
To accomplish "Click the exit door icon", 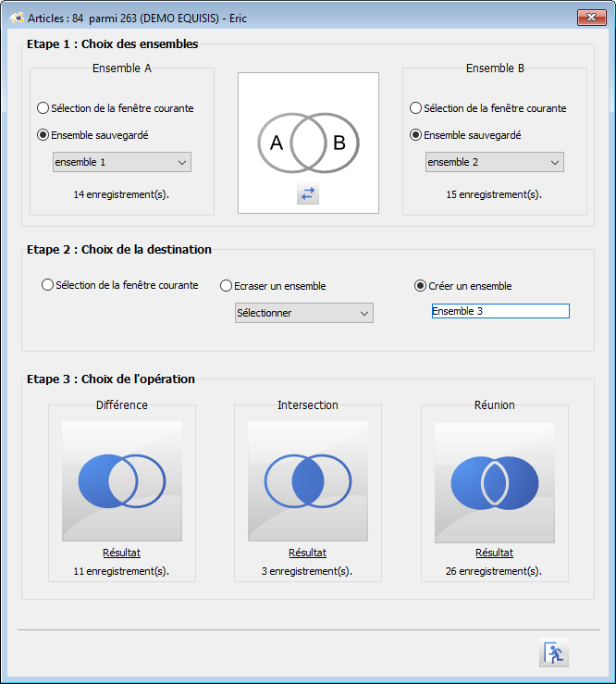I will [x=553, y=653].
